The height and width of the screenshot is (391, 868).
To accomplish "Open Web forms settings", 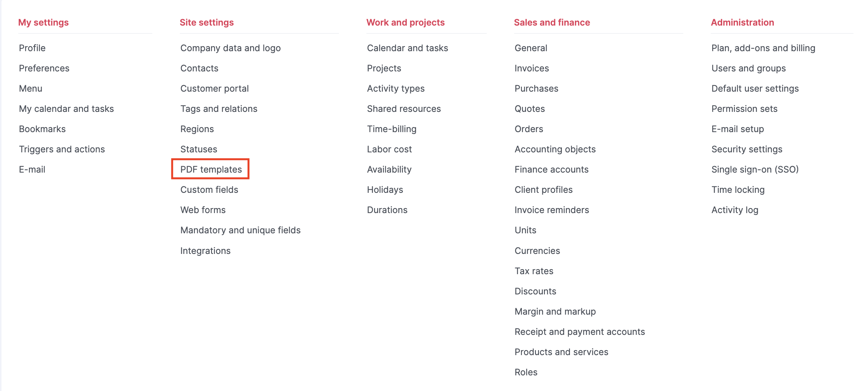I will point(203,210).
